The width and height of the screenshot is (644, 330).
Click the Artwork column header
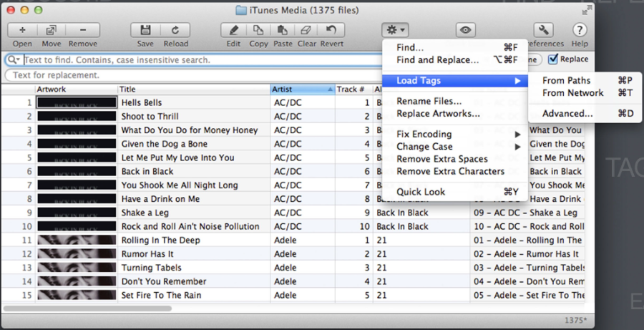[x=77, y=89]
